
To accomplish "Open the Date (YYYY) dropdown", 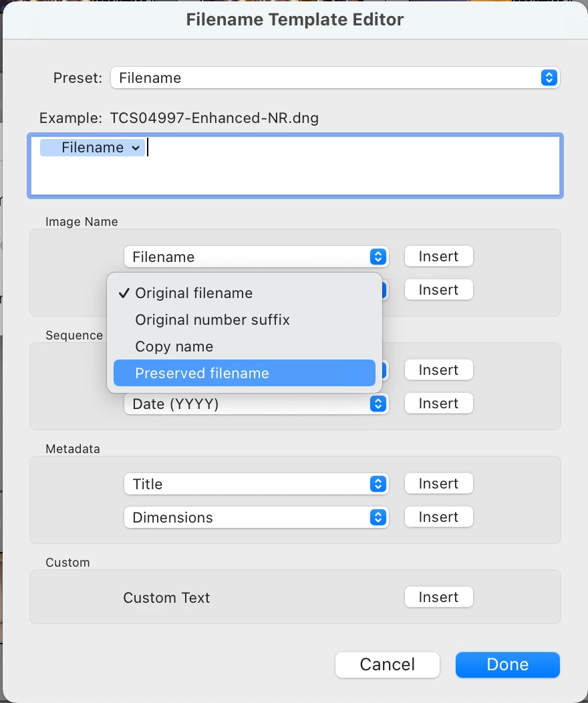I will (x=256, y=404).
